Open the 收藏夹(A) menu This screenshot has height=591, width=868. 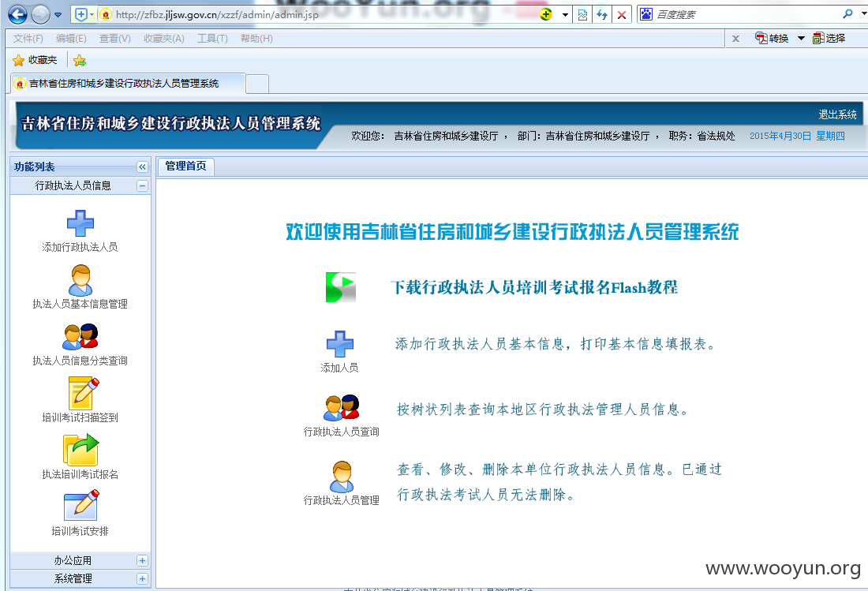coord(164,38)
